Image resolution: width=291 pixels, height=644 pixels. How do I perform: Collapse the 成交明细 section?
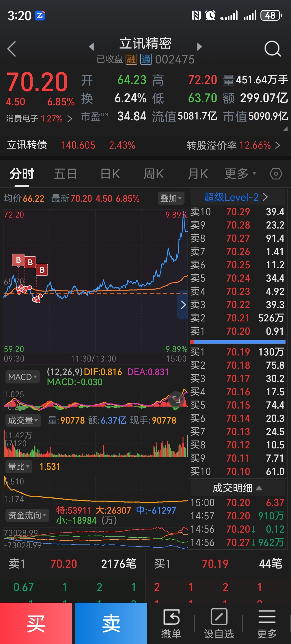[237, 488]
